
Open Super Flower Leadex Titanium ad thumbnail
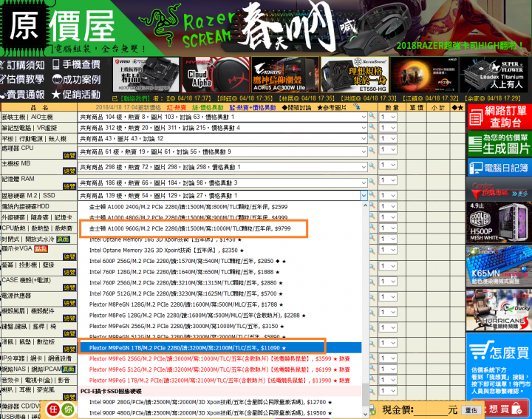click(495, 75)
